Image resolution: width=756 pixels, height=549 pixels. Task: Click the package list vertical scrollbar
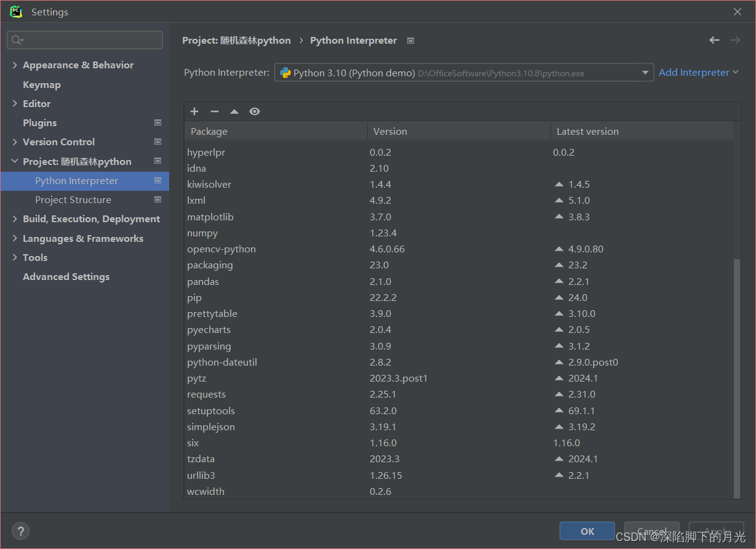[738, 379]
